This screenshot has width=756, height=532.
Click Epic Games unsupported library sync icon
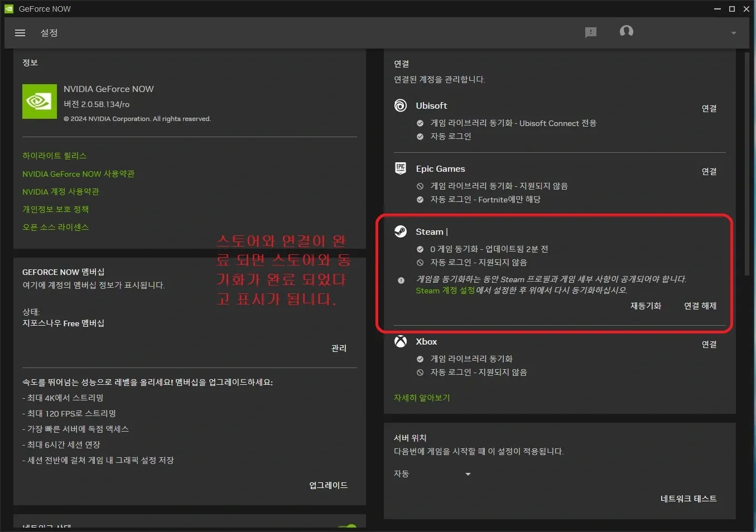[420, 186]
